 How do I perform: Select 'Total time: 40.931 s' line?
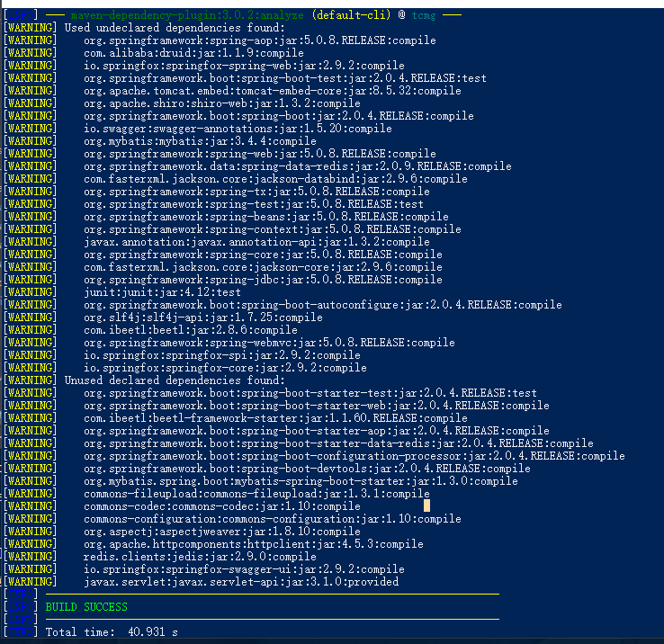pos(112,632)
